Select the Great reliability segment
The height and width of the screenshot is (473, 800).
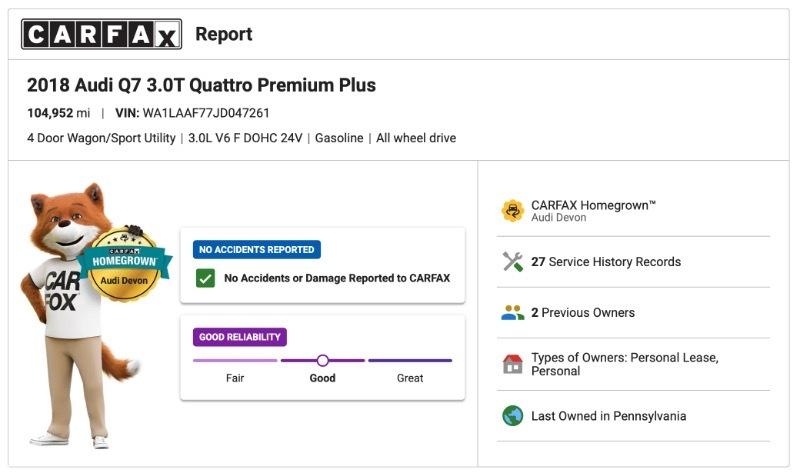click(x=410, y=360)
